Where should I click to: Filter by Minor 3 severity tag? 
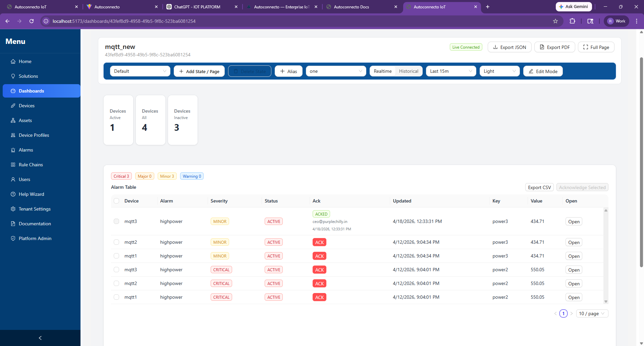point(167,176)
